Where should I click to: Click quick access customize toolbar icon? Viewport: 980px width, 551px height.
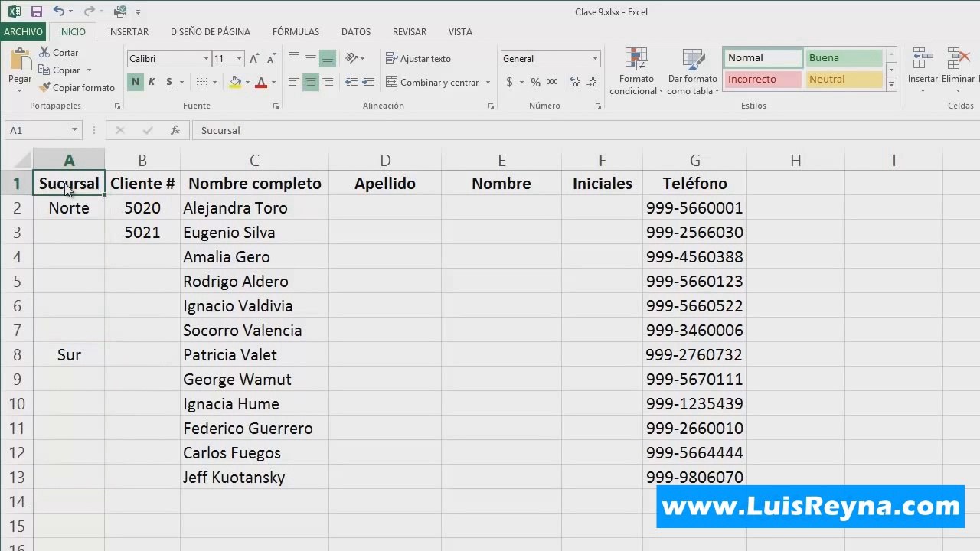139,12
